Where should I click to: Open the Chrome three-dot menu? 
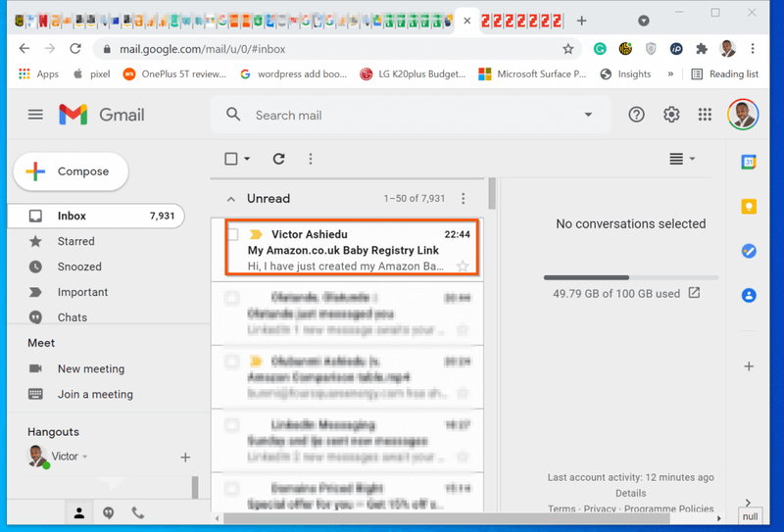[x=752, y=49]
